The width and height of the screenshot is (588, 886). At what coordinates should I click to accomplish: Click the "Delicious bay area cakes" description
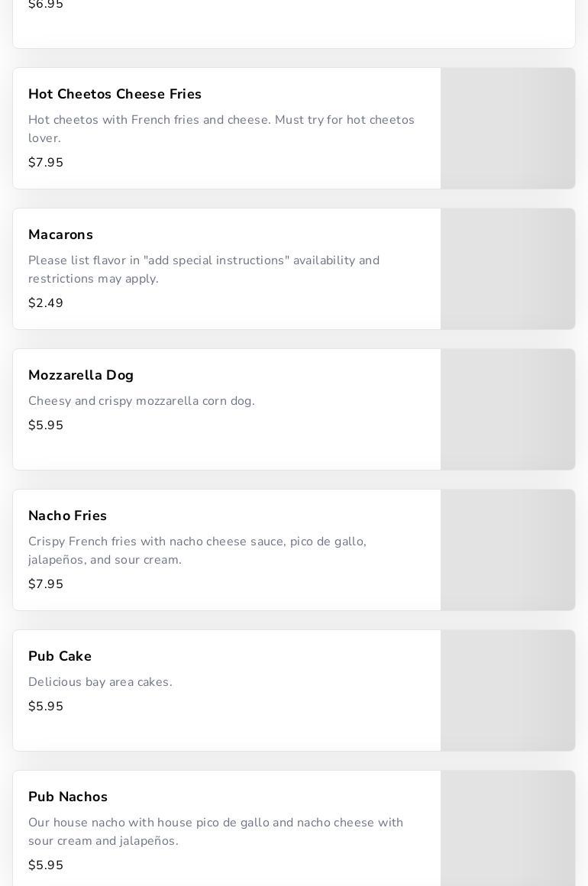pos(100,682)
